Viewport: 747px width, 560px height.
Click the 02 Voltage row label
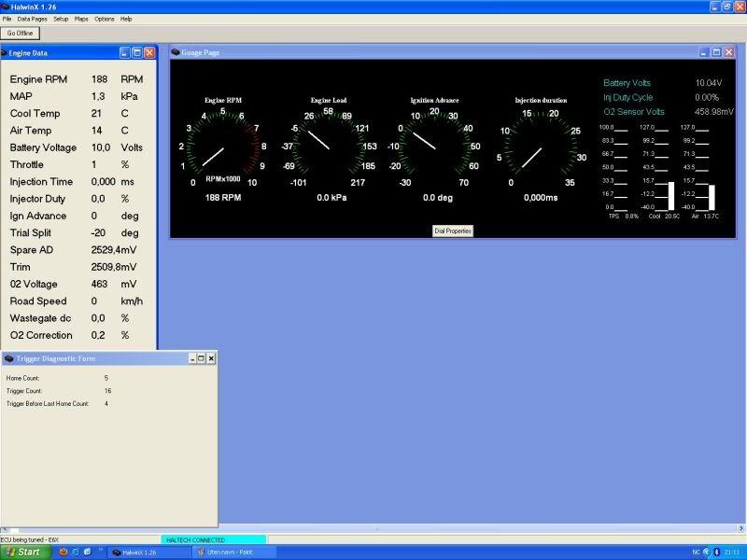tap(34, 285)
